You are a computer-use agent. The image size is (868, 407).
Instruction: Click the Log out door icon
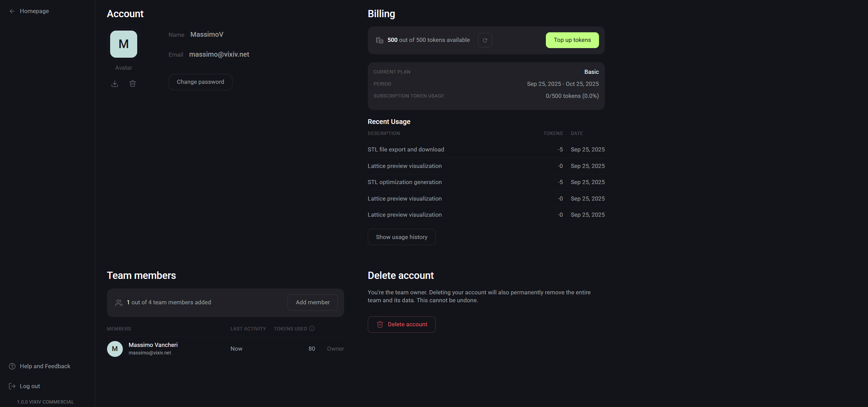(12, 386)
